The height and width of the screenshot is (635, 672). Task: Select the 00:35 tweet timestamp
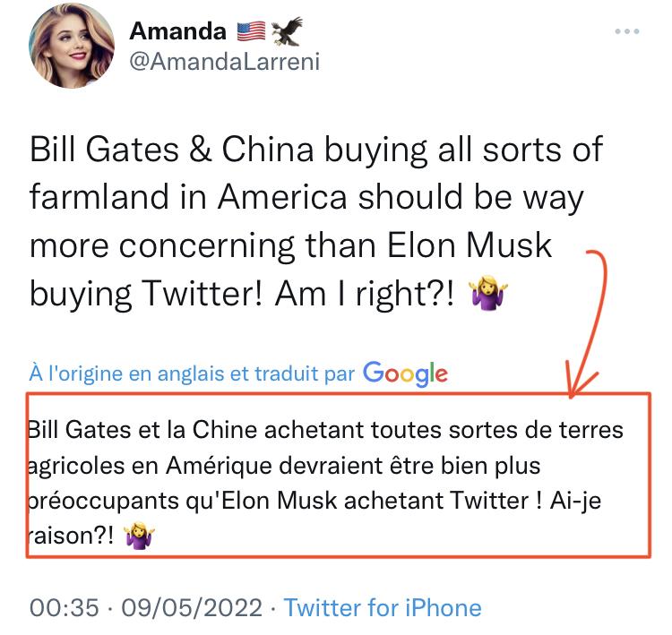[65, 608]
